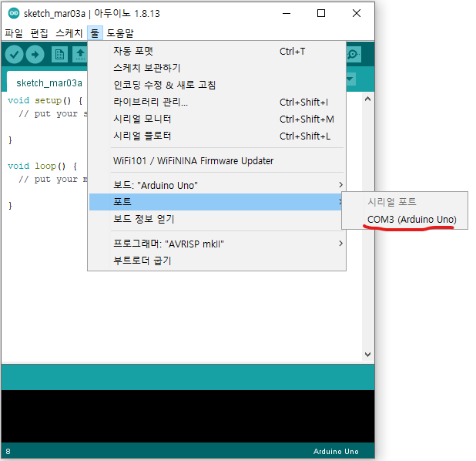The height and width of the screenshot is (461, 476).
Task: Maximize the Arduino IDE window
Action: coord(321,13)
